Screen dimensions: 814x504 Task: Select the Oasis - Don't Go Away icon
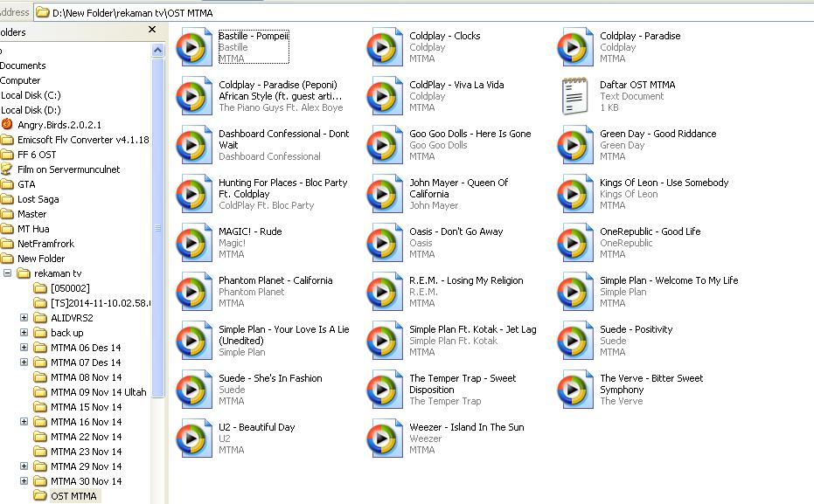point(384,243)
